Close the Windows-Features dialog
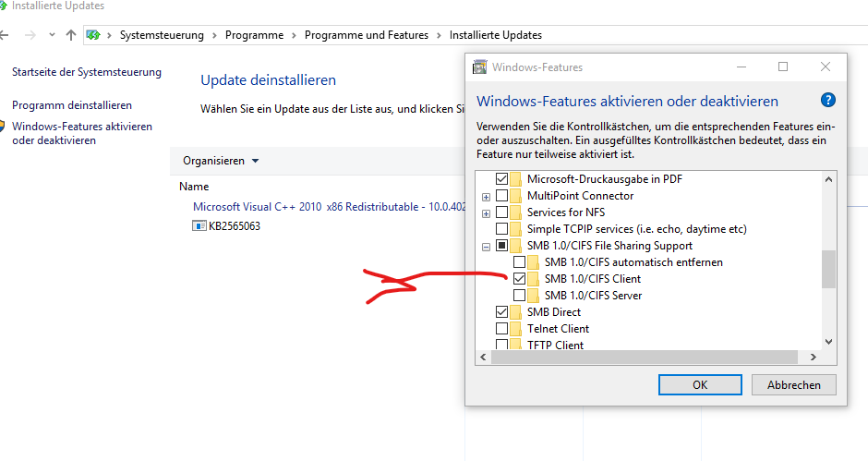 [826, 67]
